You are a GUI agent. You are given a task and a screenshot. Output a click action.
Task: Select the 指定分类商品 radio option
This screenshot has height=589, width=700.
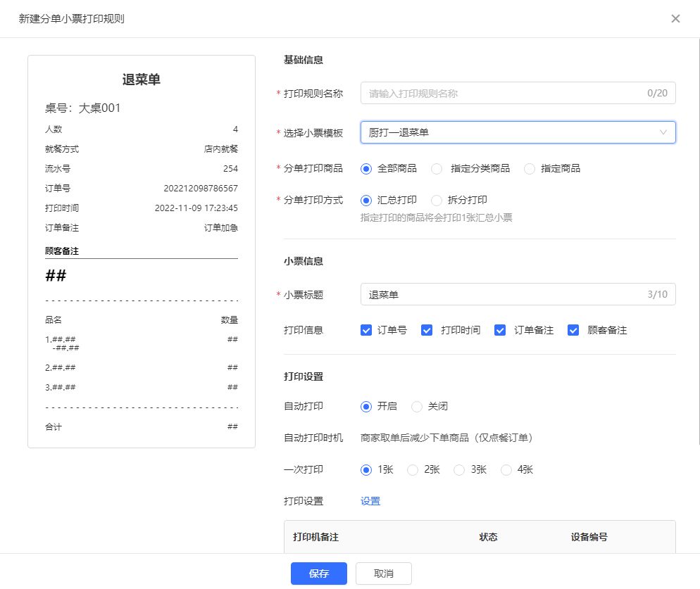pos(437,169)
